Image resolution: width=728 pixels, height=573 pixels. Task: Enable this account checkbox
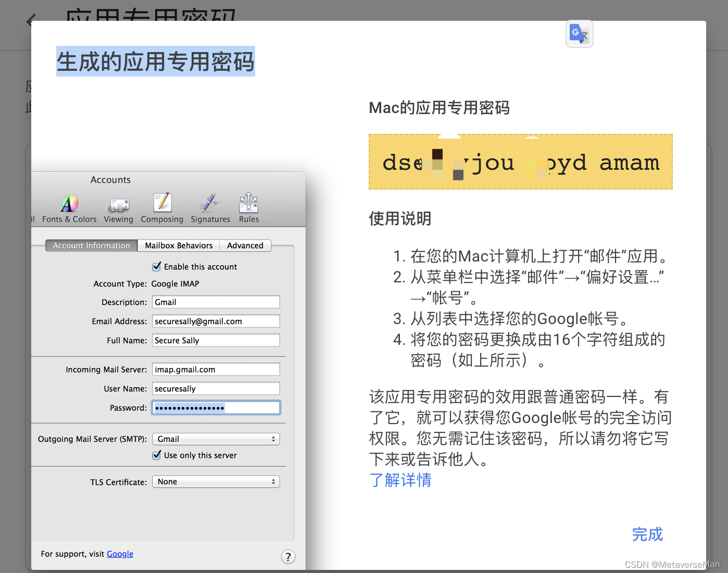[x=157, y=266]
